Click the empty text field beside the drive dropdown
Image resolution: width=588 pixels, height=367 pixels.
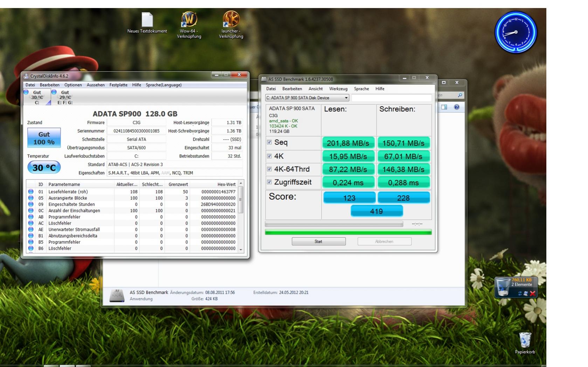click(x=392, y=98)
